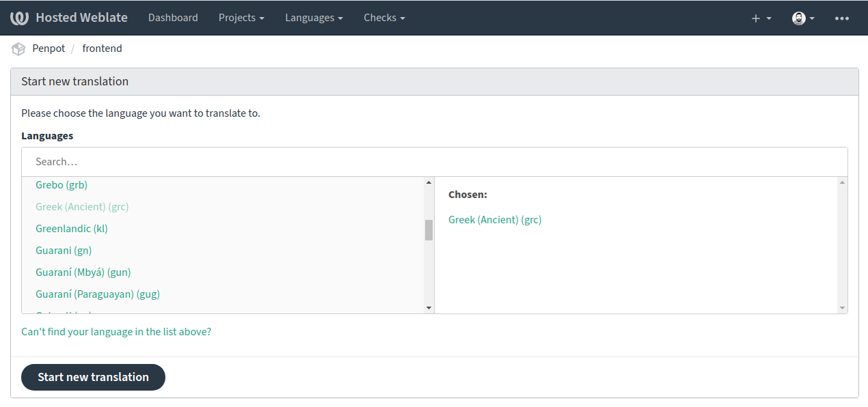Open the three-dots more menu
The image size is (868, 407).
(841, 18)
